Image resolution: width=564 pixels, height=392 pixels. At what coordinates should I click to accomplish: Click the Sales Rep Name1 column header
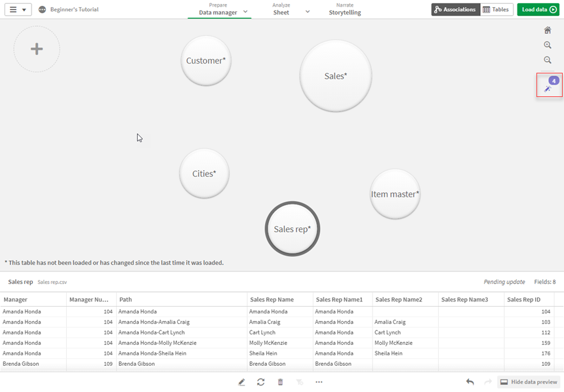pyautogui.click(x=342, y=299)
